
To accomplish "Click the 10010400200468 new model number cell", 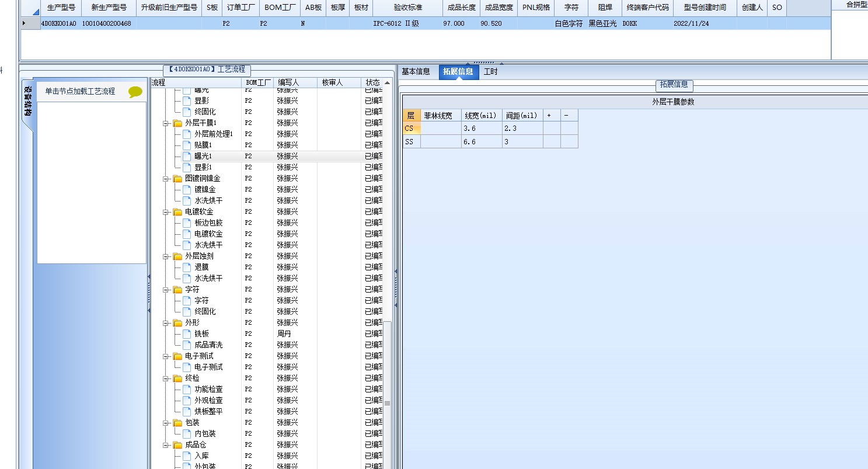I will tap(109, 24).
